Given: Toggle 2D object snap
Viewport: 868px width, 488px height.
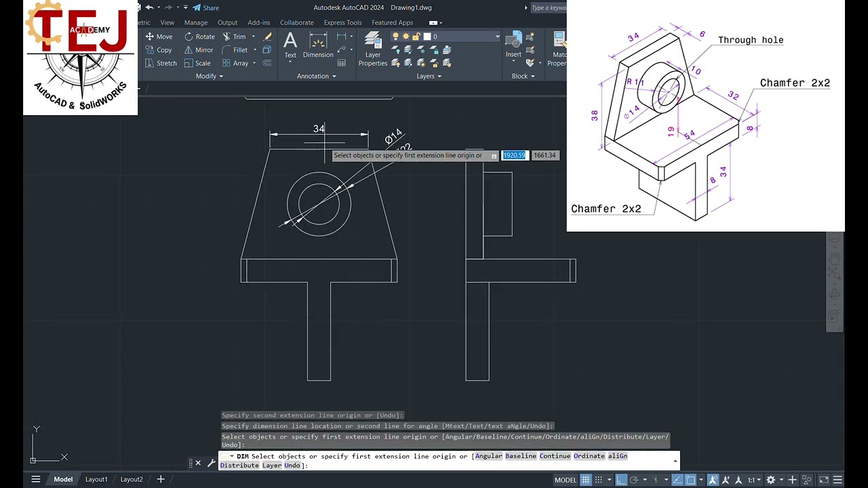Looking at the screenshot, I should tap(692, 480).
